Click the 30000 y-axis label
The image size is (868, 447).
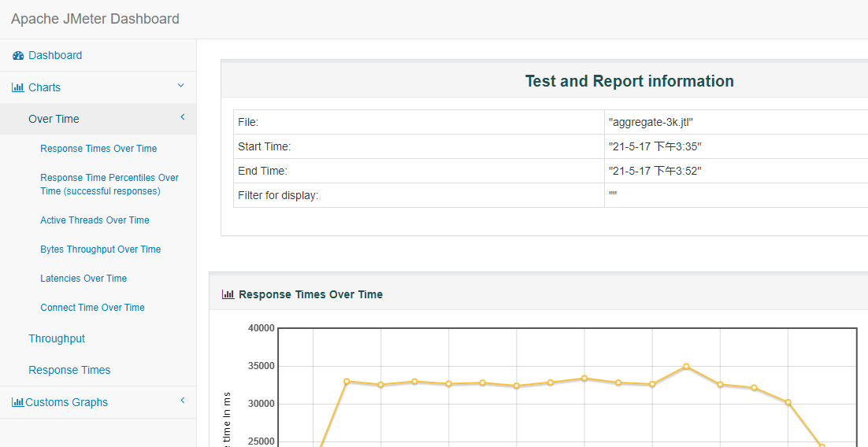(262, 404)
